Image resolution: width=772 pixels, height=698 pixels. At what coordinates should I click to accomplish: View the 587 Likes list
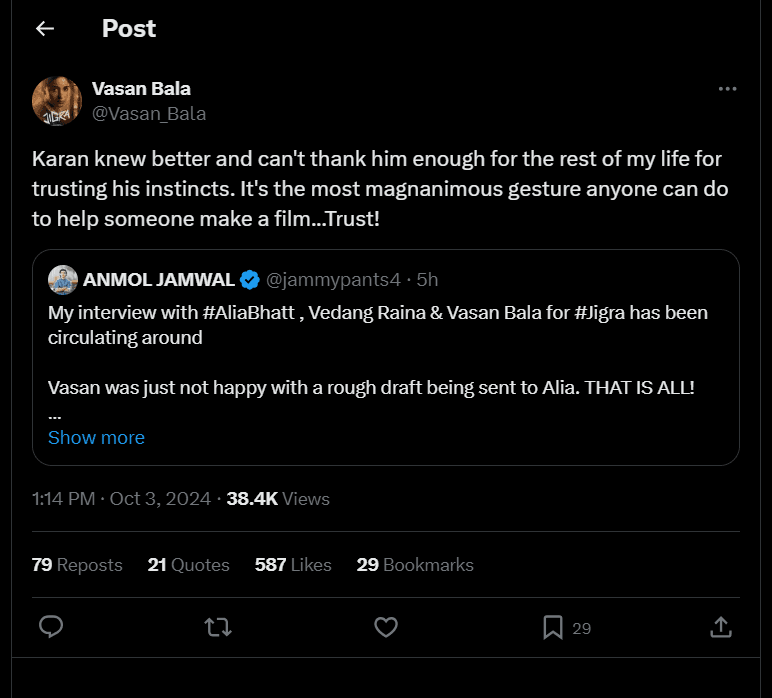293,565
